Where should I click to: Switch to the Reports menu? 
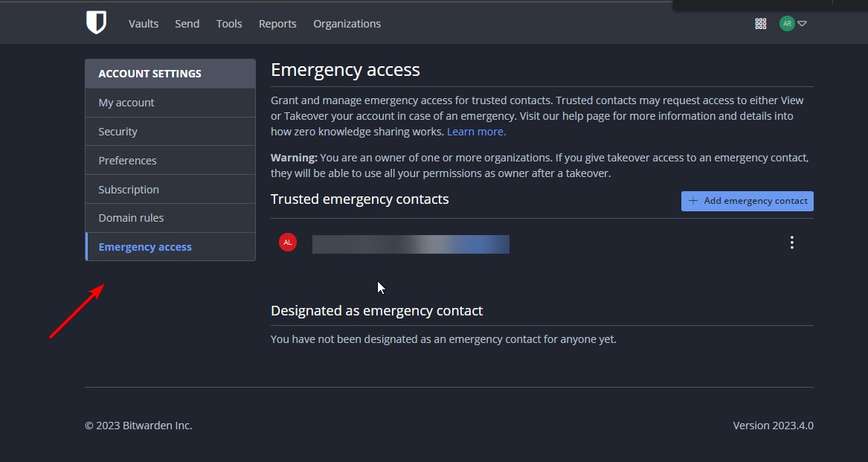pyautogui.click(x=277, y=23)
